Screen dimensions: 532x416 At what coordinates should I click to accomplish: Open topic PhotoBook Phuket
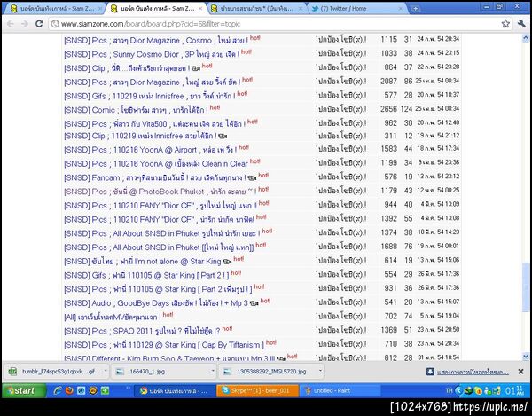point(160,192)
